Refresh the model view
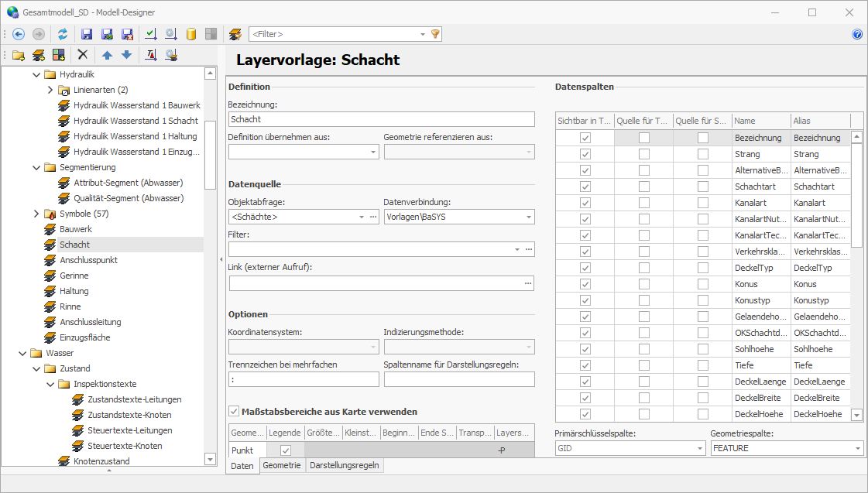Screen dimensions: 868x493 63,33
